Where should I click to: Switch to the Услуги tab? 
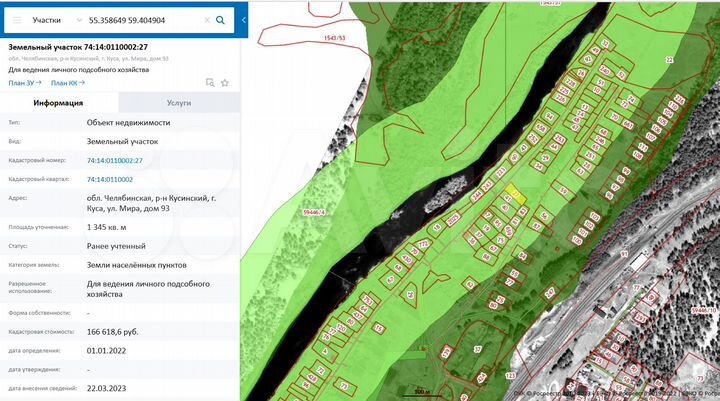point(179,103)
